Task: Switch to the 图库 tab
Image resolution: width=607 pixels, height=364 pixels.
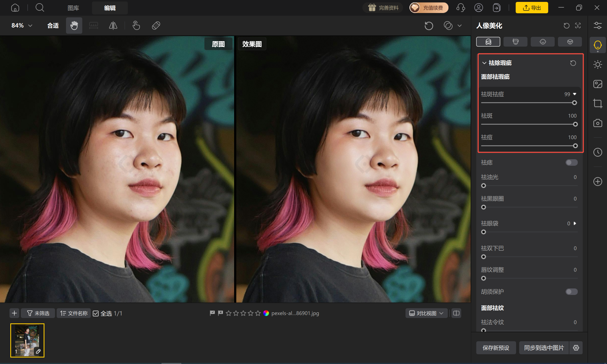Action: 73,8
